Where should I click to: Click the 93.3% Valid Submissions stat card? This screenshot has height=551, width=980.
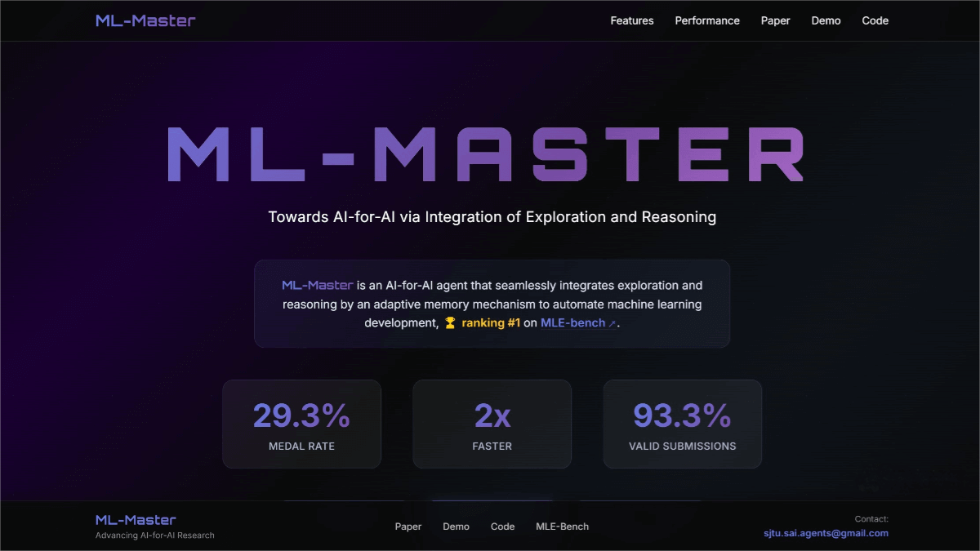point(682,424)
